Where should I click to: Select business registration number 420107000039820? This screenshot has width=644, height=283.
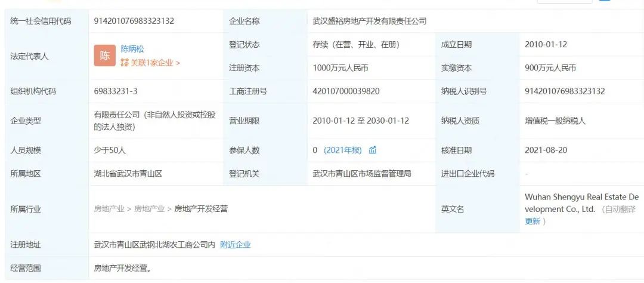[x=346, y=91]
